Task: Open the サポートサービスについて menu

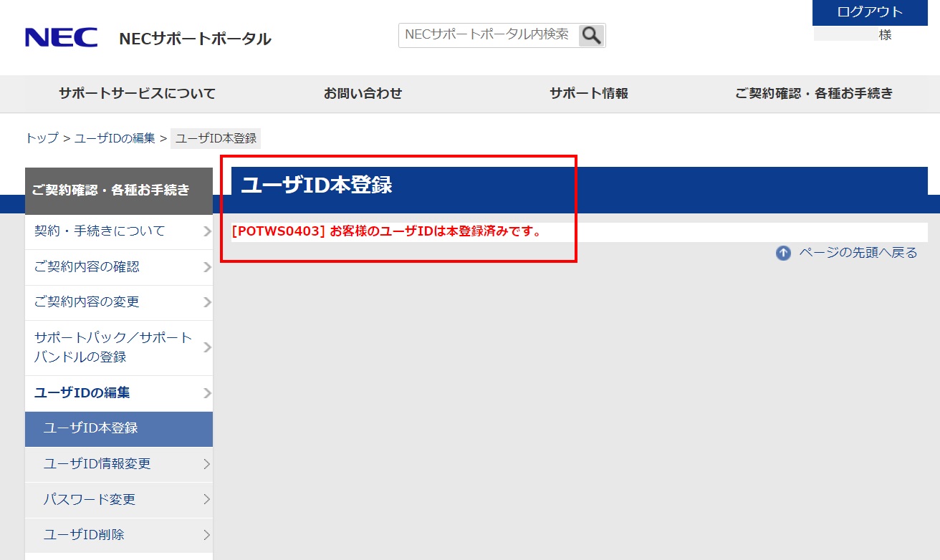Action: (x=137, y=94)
